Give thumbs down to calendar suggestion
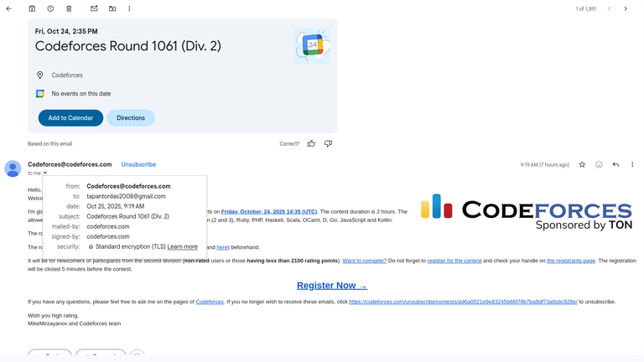The width and height of the screenshot is (644, 362). (328, 143)
